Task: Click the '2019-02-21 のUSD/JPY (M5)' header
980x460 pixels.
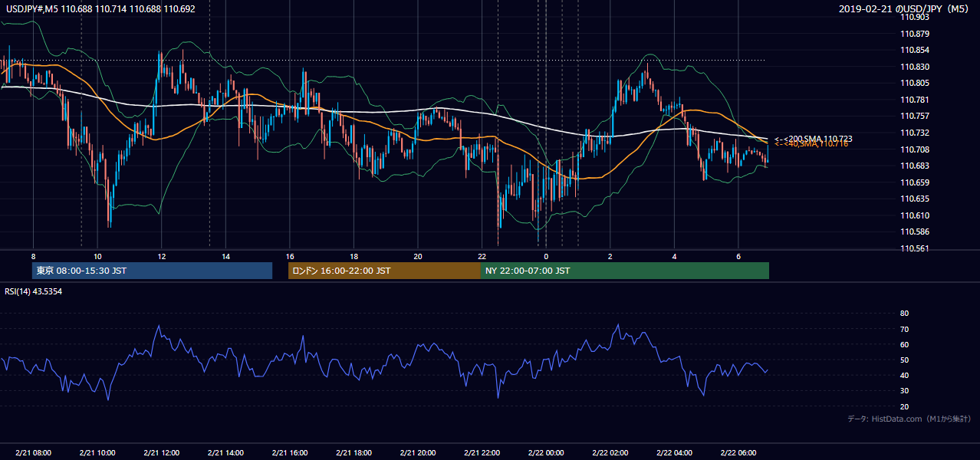Action: (x=903, y=9)
